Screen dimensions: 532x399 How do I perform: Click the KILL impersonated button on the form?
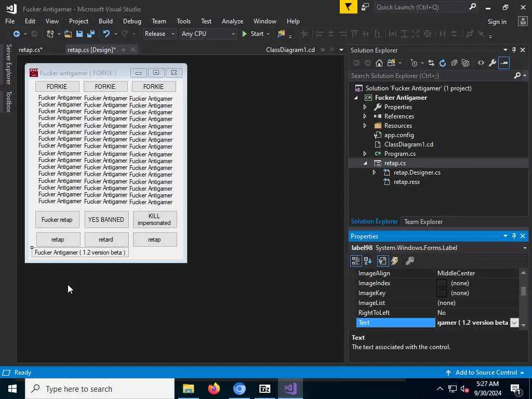click(154, 220)
